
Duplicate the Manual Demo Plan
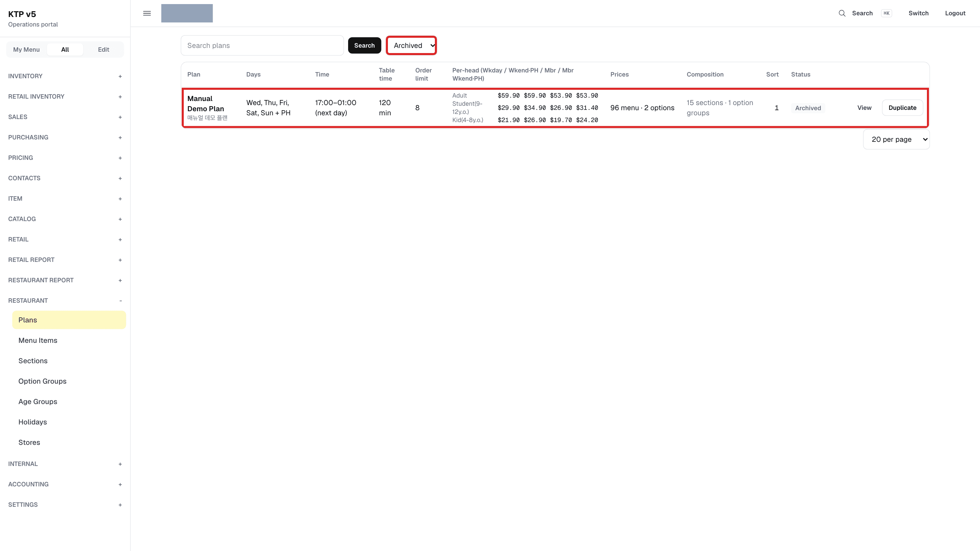pos(902,108)
